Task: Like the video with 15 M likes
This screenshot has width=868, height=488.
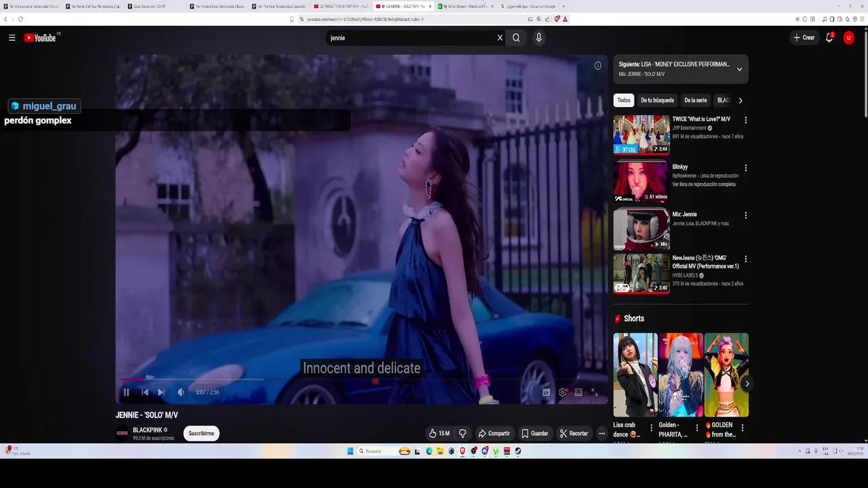Action: pos(439,434)
